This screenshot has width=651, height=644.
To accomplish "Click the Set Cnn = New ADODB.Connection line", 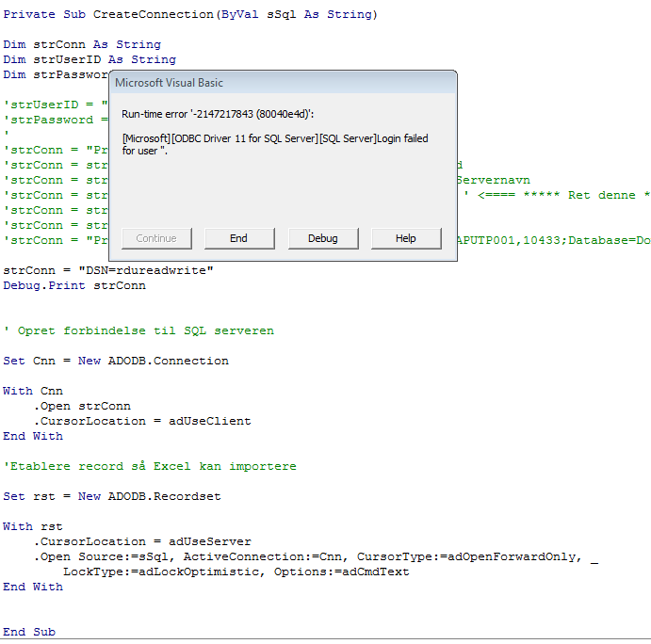I will click(x=116, y=361).
